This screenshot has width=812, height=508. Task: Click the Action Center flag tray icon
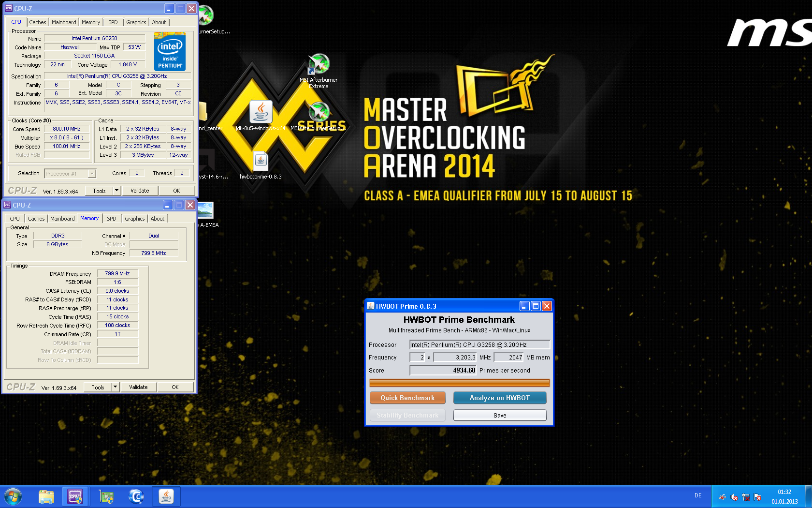click(x=757, y=497)
